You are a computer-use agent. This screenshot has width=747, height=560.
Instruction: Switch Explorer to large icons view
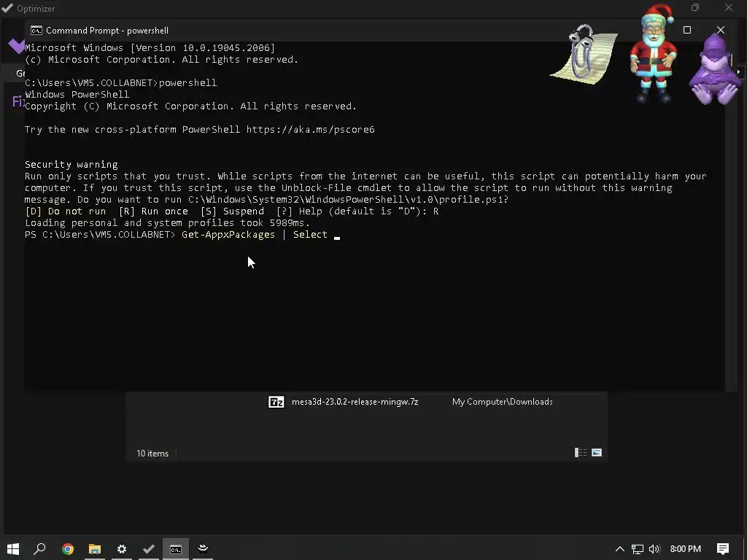click(597, 452)
